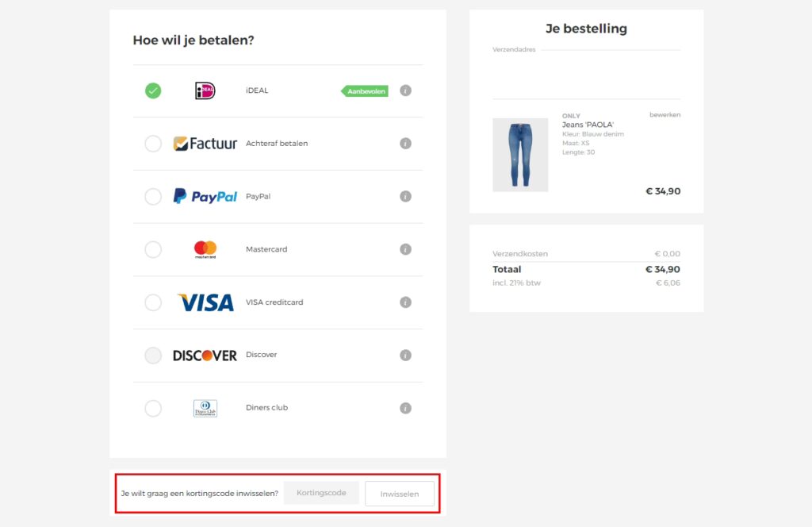Select the Mastercard radio button

[153, 249]
